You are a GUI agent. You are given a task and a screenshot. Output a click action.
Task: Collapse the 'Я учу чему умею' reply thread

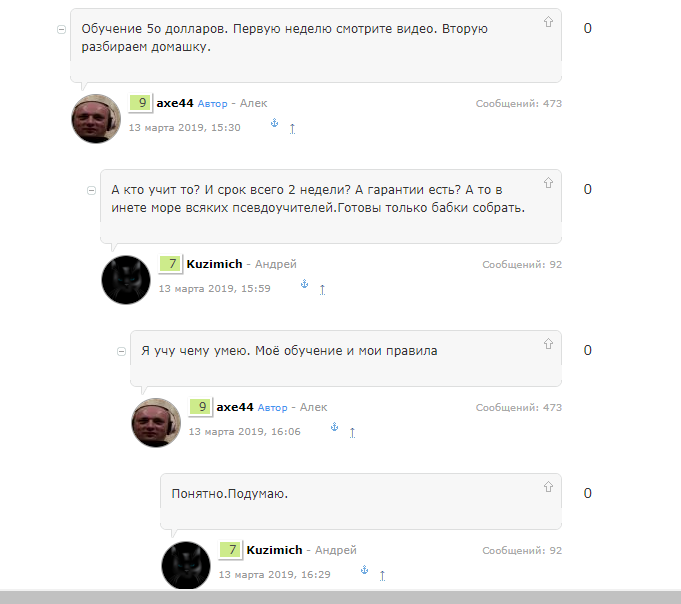(x=121, y=351)
